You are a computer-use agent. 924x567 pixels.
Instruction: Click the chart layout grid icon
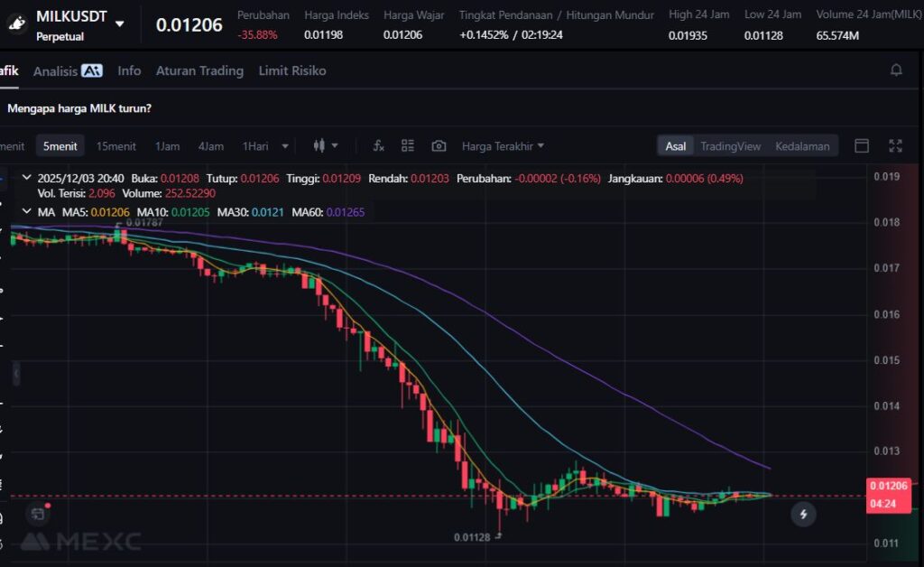click(408, 145)
